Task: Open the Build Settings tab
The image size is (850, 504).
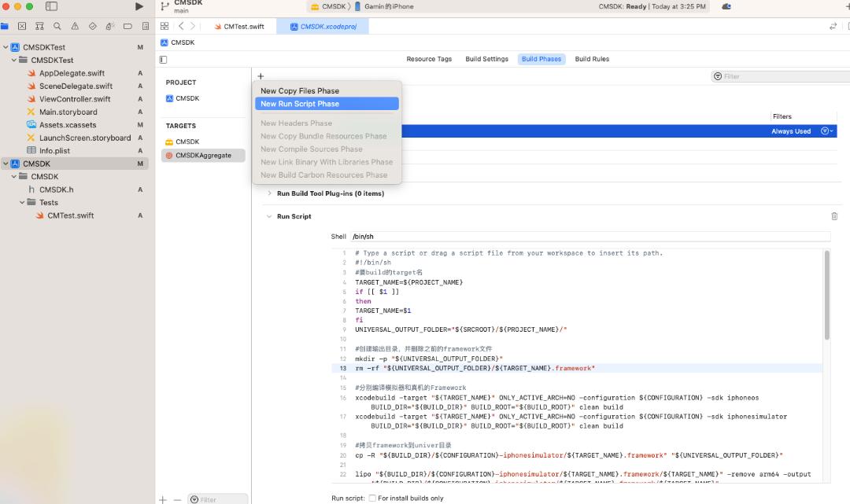Action: [487, 59]
